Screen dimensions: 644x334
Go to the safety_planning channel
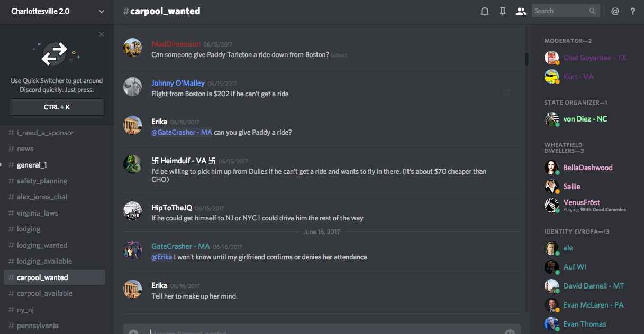click(x=42, y=181)
